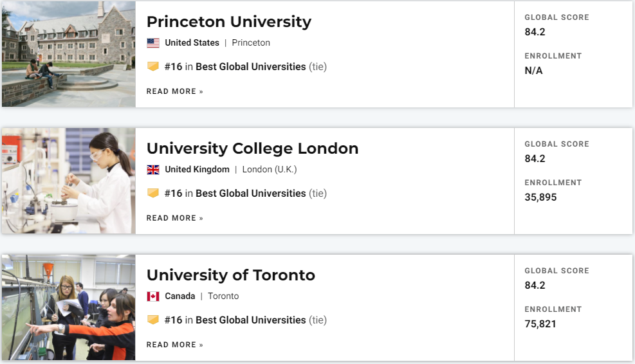Click Read More under University College London
Image resolution: width=635 pixels, height=364 pixels.
pyautogui.click(x=174, y=218)
